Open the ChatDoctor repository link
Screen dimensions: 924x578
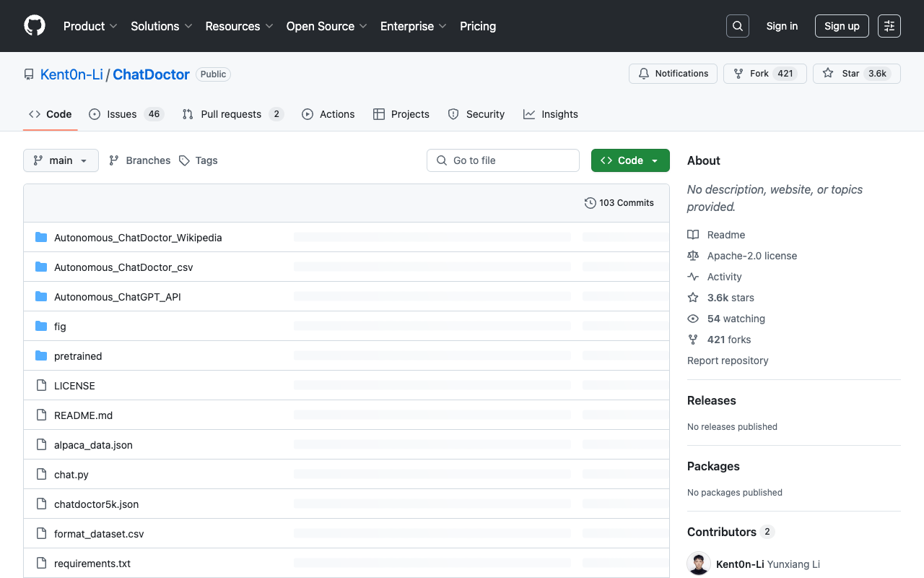[x=151, y=74]
